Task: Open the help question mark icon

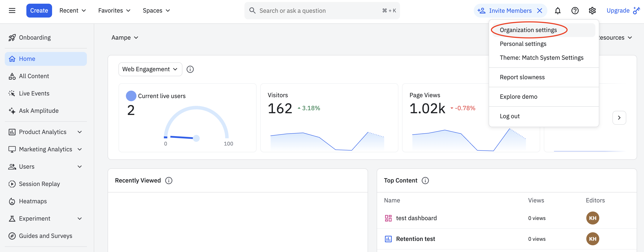Action: pos(575,11)
